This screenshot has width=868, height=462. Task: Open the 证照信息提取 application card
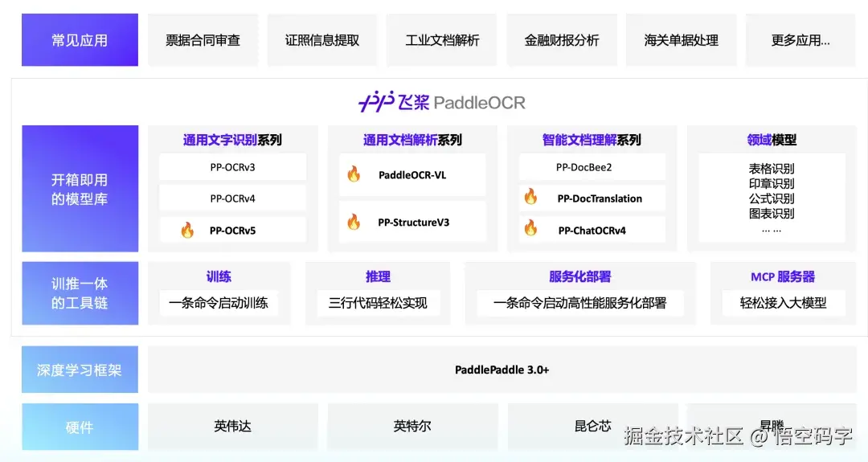322,40
